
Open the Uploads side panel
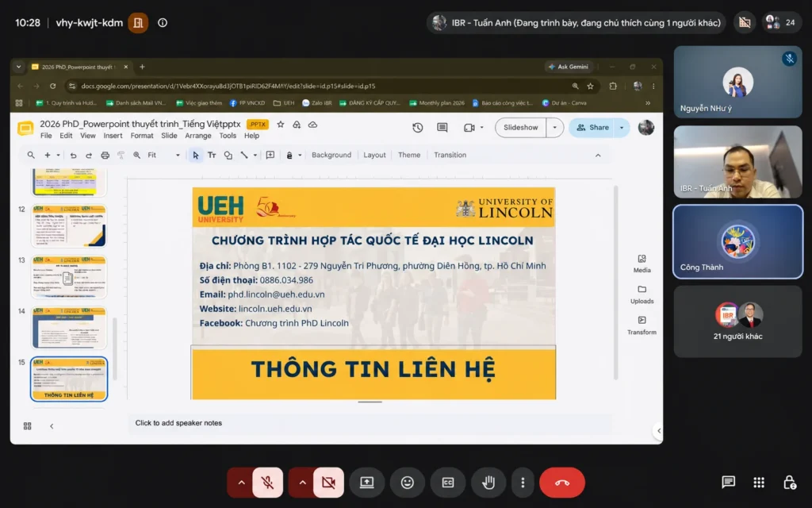click(x=642, y=294)
